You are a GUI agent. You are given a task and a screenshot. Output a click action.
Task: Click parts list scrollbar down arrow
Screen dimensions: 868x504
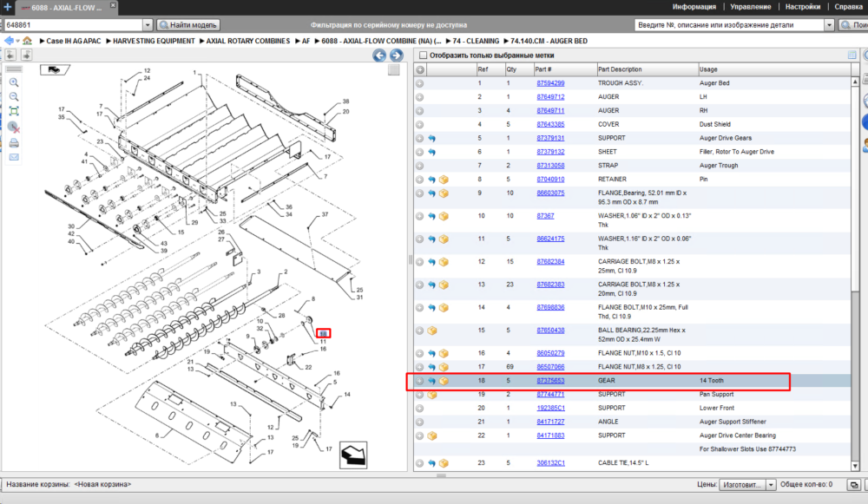pos(855,467)
